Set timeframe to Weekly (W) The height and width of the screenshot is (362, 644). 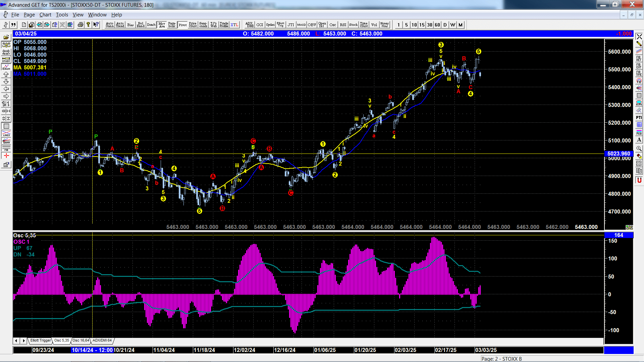(453, 25)
